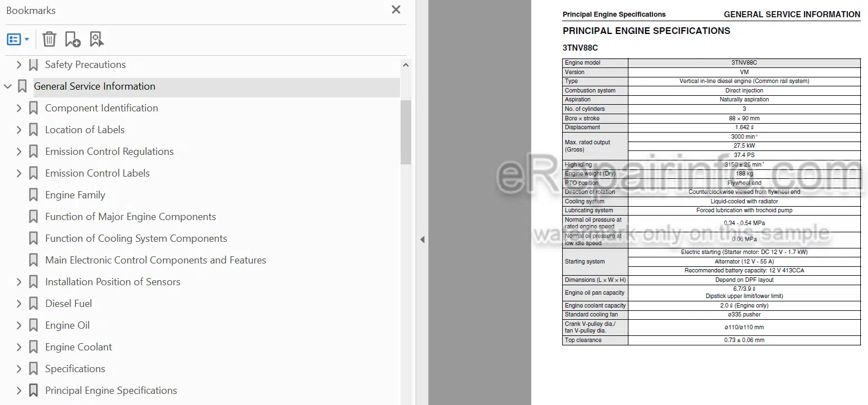
Task: Click the Engine Coolant bookmark icon
Action: (33, 347)
